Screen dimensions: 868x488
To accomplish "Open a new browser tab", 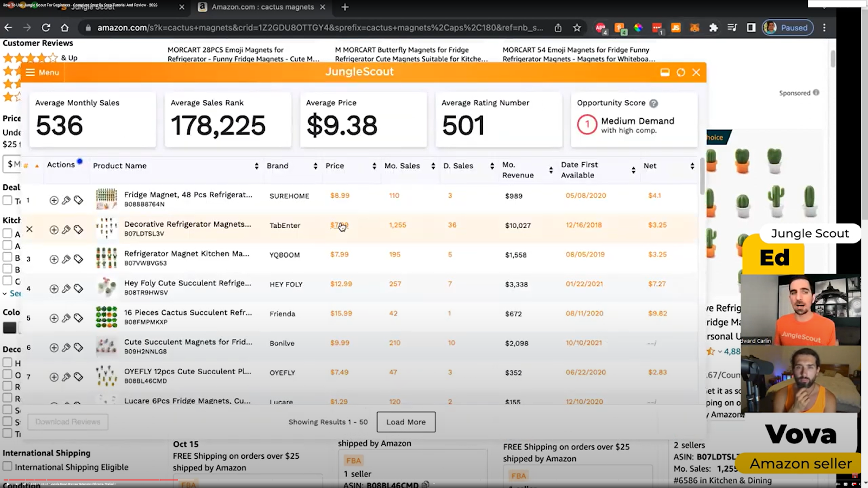I will (345, 7).
